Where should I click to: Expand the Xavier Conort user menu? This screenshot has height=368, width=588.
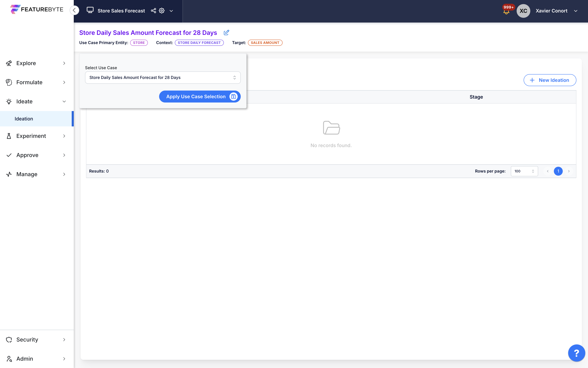pos(575,11)
